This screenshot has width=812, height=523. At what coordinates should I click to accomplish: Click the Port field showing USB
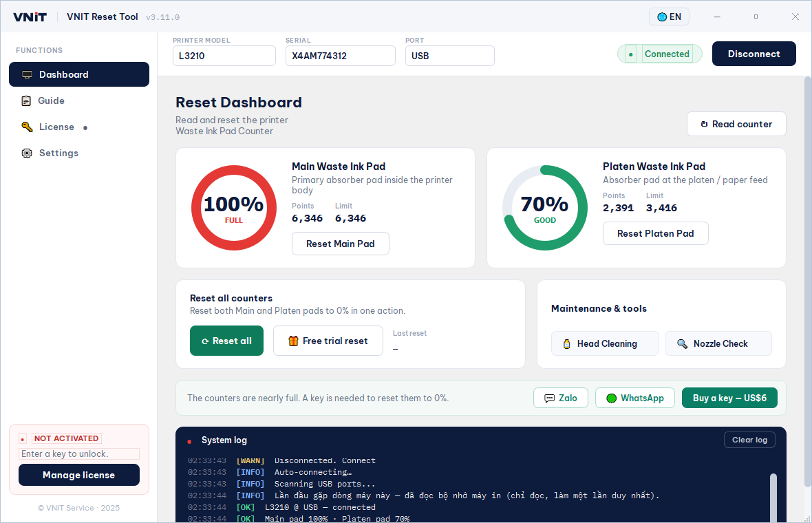(x=450, y=56)
